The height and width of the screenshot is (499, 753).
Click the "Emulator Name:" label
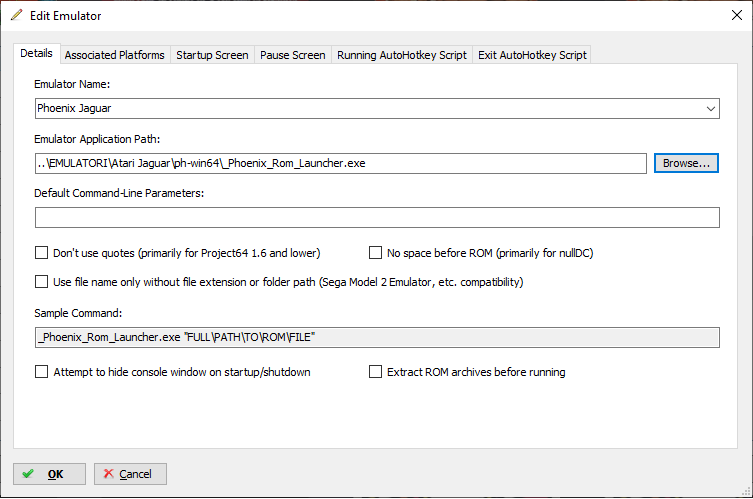(x=72, y=84)
